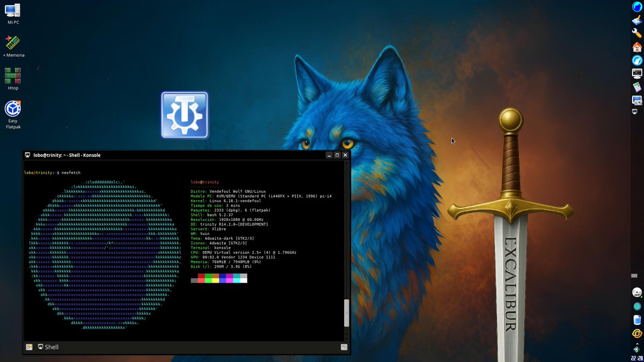Open the volume speaker tray icon
Screen dimensions: 644x362
click(x=637, y=350)
